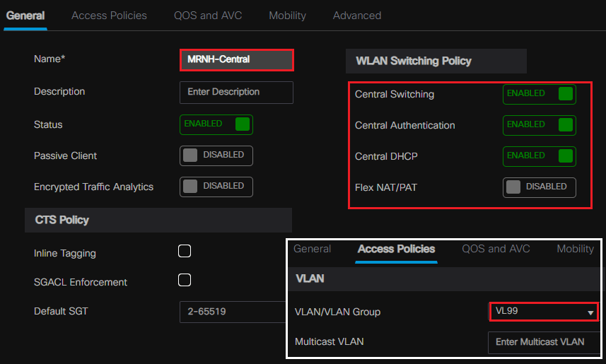Click the VL99 dropdown arrow
This screenshot has width=606, height=364.
pos(590,312)
